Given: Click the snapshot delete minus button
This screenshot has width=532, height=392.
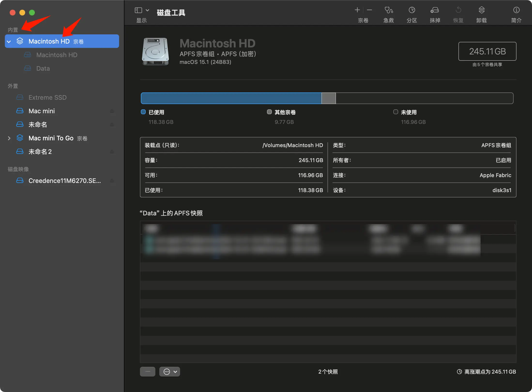Looking at the screenshot, I should point(148,372).
